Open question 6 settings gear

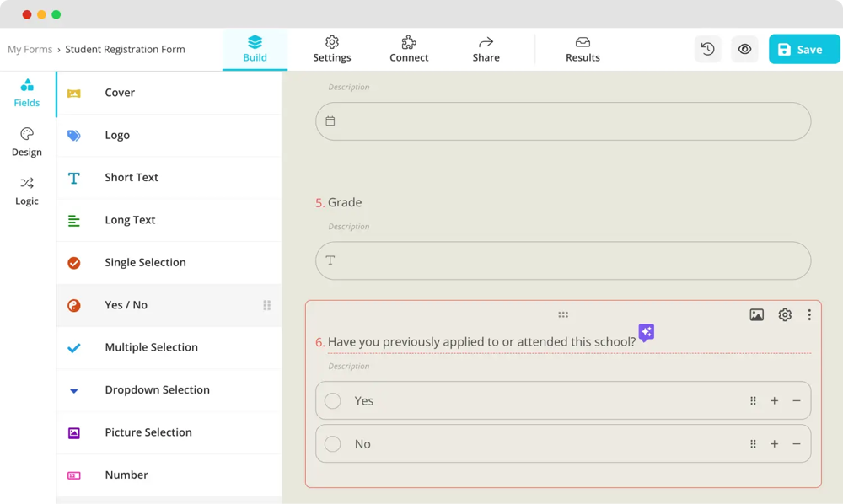(785, 314)
